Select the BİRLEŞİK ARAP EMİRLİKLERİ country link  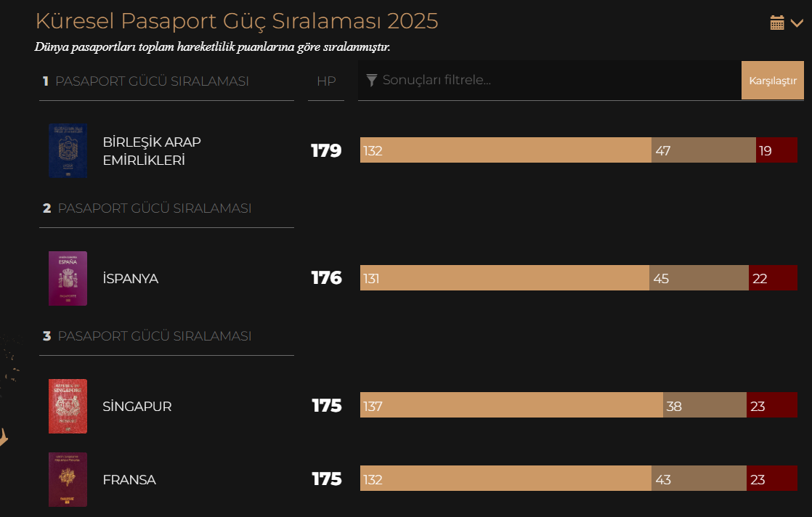point(152,151)
